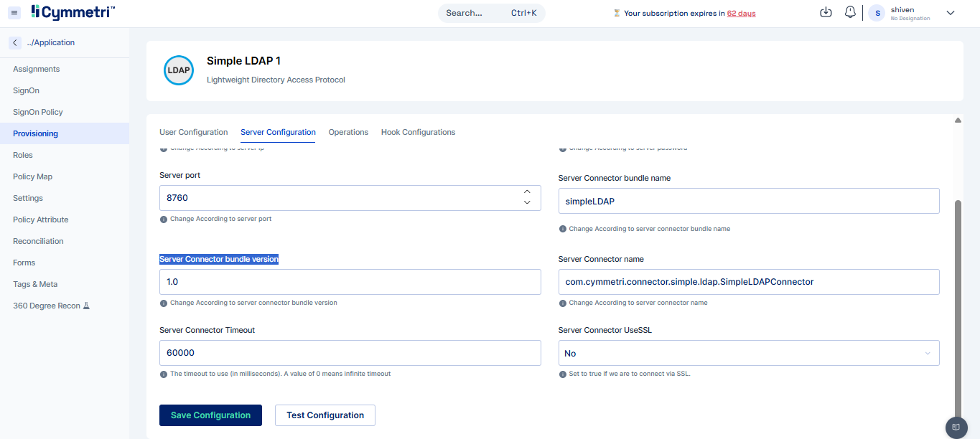
Task: Click the user avatar 'S'
Action: click(877, 13)
